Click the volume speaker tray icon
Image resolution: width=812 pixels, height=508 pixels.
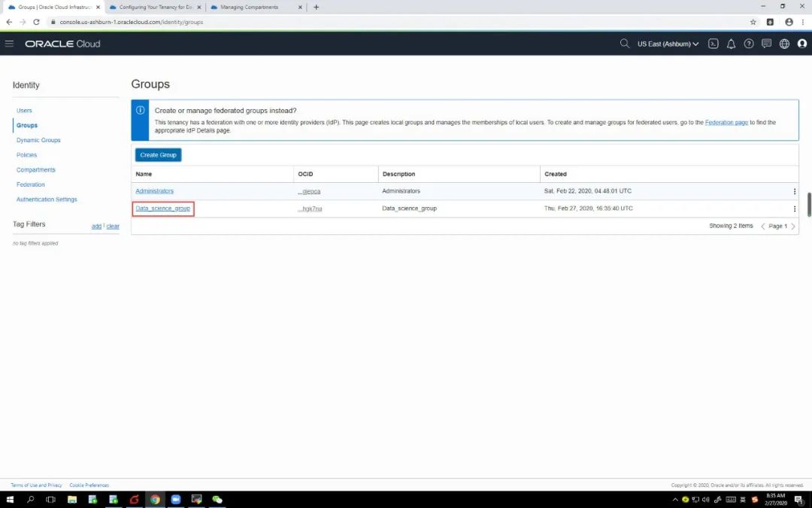pos(704,500)
